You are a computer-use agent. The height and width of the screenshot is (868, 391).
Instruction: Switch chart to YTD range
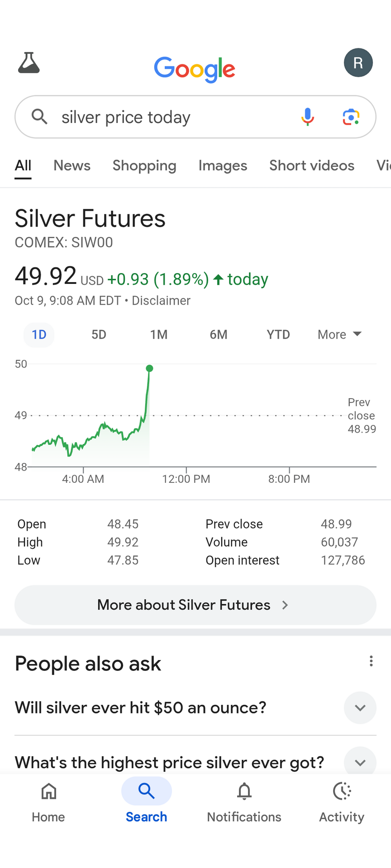click(278, 335)
